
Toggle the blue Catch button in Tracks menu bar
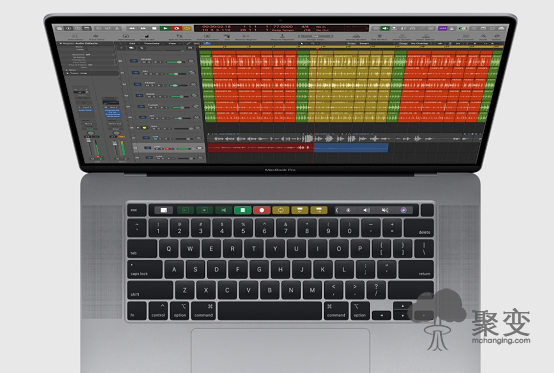(x=207, y=43)
